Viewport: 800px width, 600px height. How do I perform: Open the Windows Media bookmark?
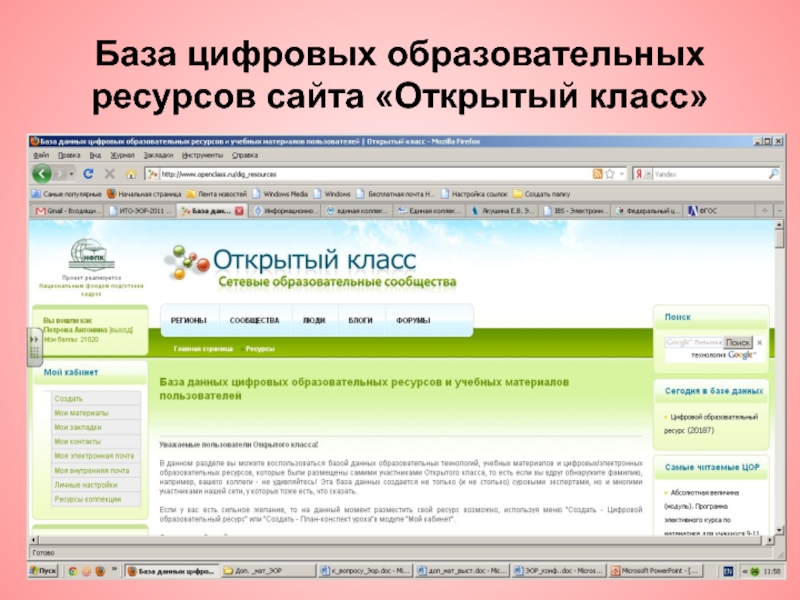click(280, 194)
